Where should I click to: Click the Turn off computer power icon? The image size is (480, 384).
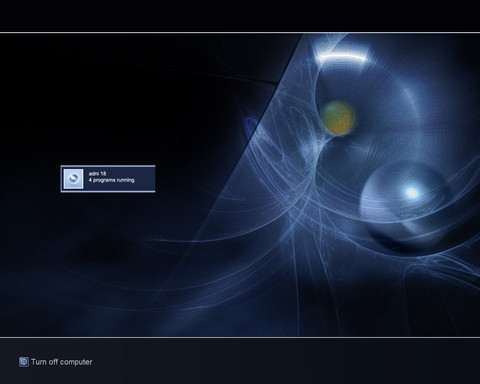pos(24,362)
